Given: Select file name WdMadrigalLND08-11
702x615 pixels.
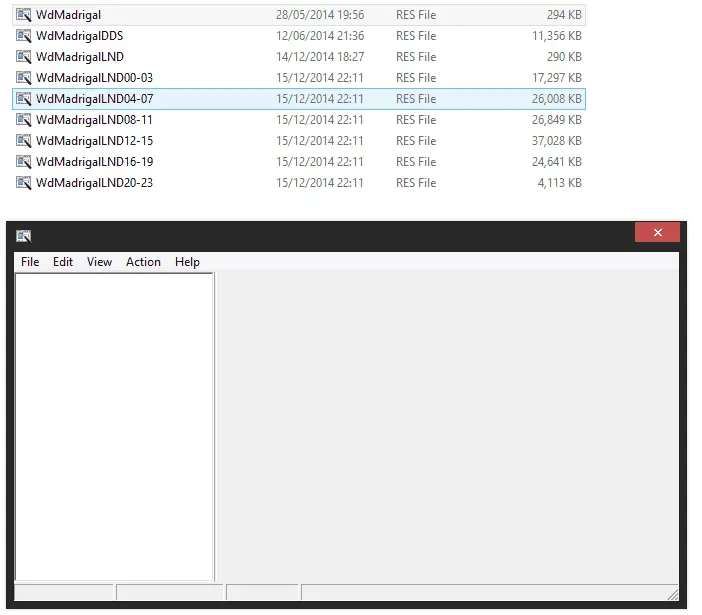Looking at the screenshot, I should pyautogui.click(x=94, y=120).
